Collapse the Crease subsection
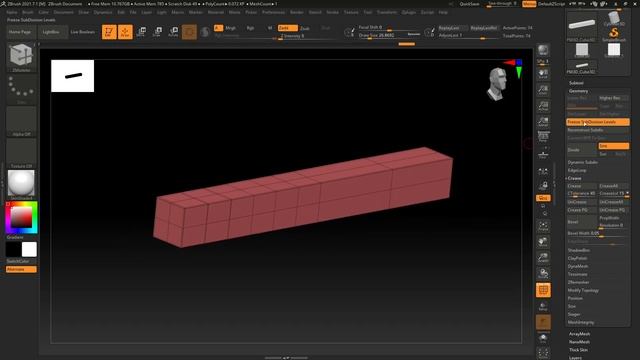Viewport: 640px width, 360px height. click(x=574, y=178)
